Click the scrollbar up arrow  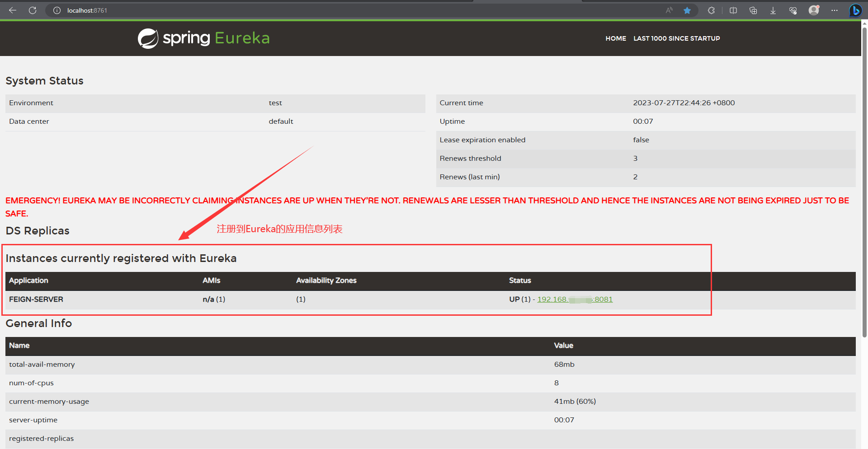tap(864, 23)
